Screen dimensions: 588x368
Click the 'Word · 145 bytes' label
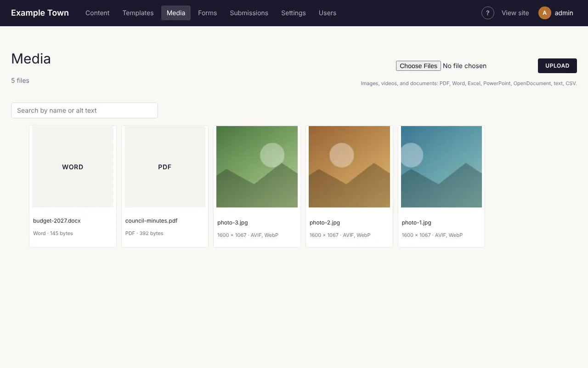53,233
